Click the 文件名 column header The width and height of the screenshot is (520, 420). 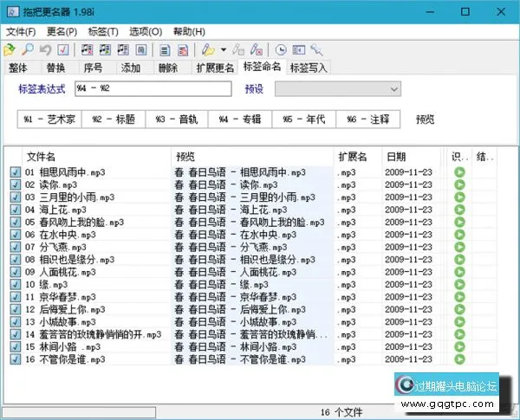tap(96, 157)
